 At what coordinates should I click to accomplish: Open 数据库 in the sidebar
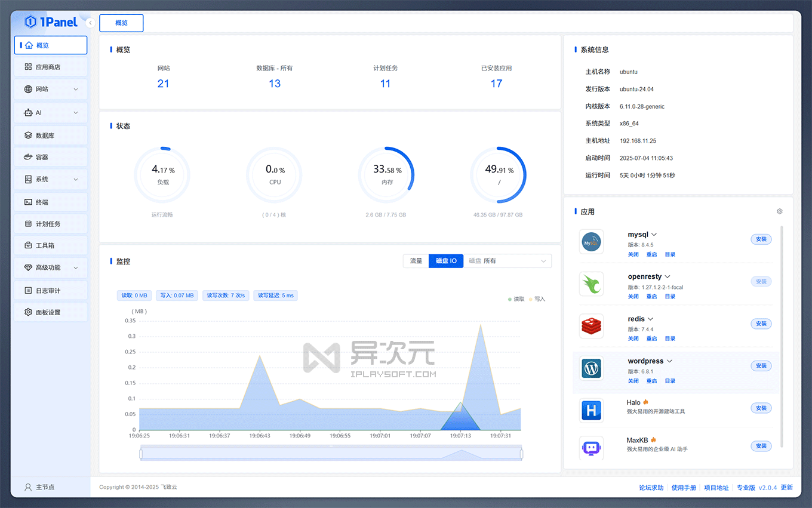tap(51, 136)
